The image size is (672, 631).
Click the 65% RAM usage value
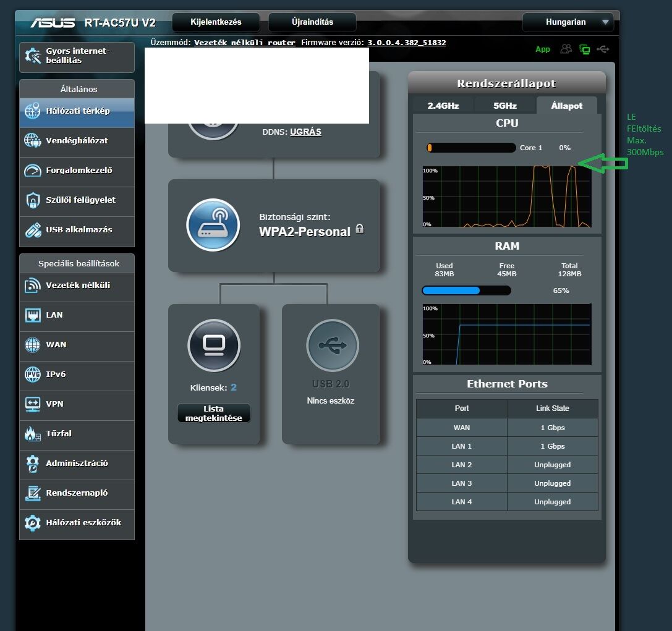(561, 290)
